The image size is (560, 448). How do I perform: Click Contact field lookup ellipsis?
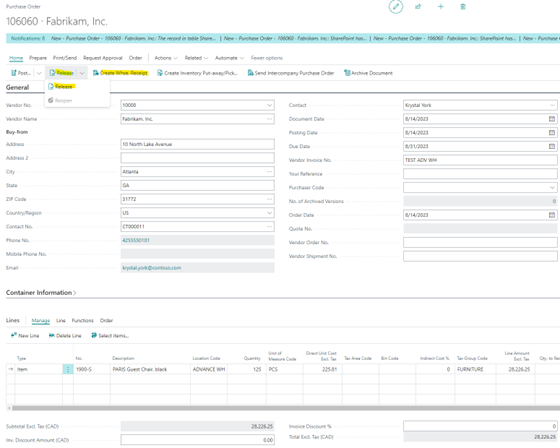552,105
